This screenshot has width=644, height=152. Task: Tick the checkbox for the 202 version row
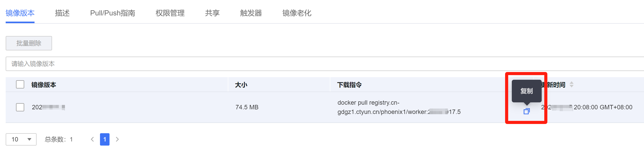click(x=20, y=107)
